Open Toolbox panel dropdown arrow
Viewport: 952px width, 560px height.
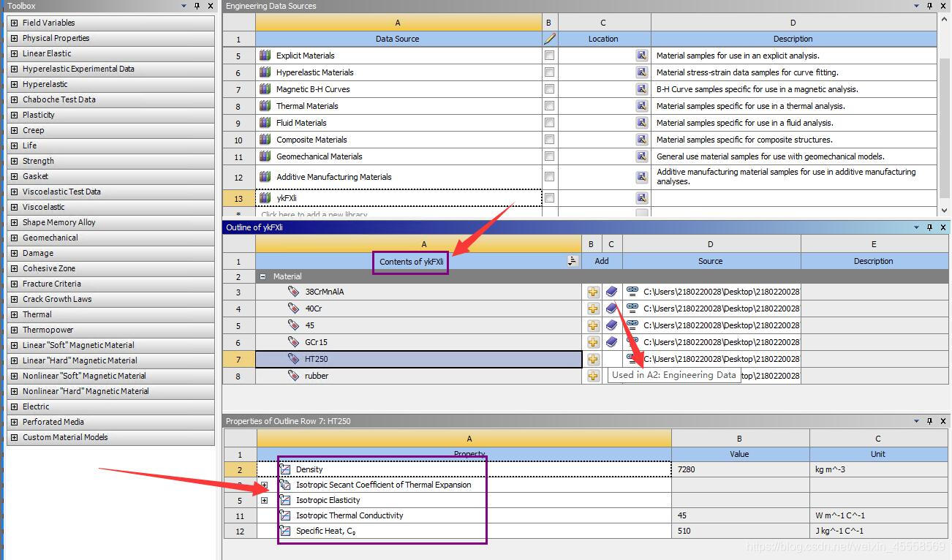coord(184,6)
